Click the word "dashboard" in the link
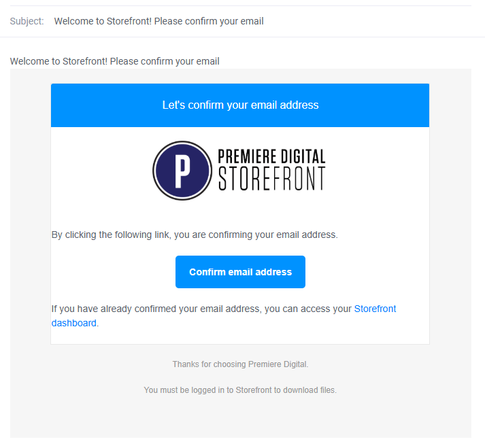This screenshot has width=485, height=448. (74, 323)
